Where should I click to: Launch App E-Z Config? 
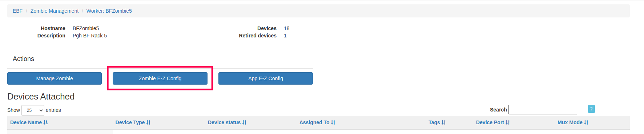(x=266, y=78)
